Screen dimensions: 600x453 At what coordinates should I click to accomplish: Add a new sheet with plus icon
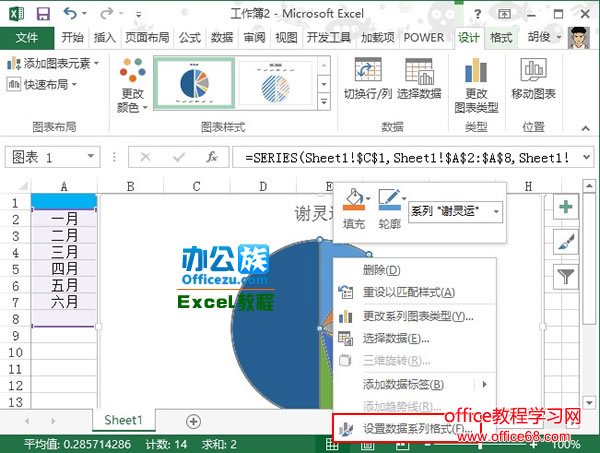point(193,421)
